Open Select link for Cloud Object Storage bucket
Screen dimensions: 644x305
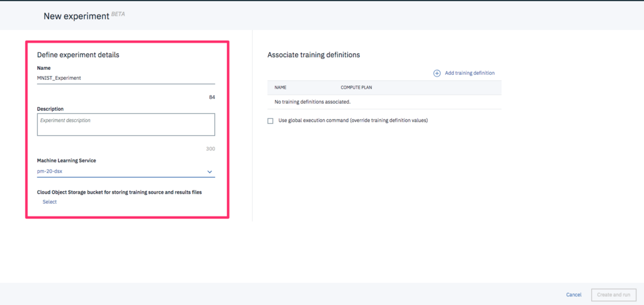pyautogui.click(x=50, y=202)
